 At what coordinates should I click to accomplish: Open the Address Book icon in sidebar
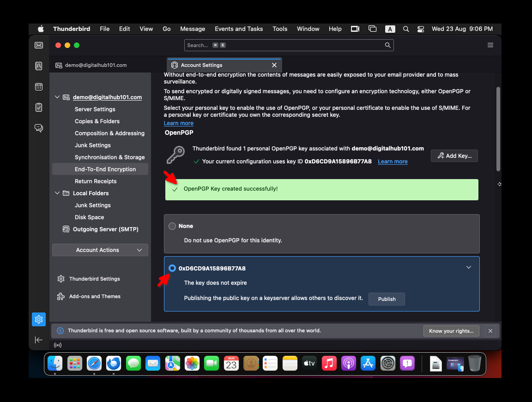point(39,66)
